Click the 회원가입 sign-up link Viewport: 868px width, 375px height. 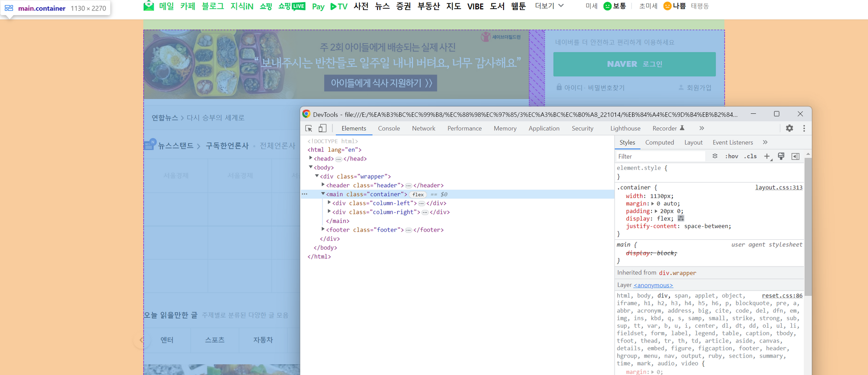coord(699,88)
